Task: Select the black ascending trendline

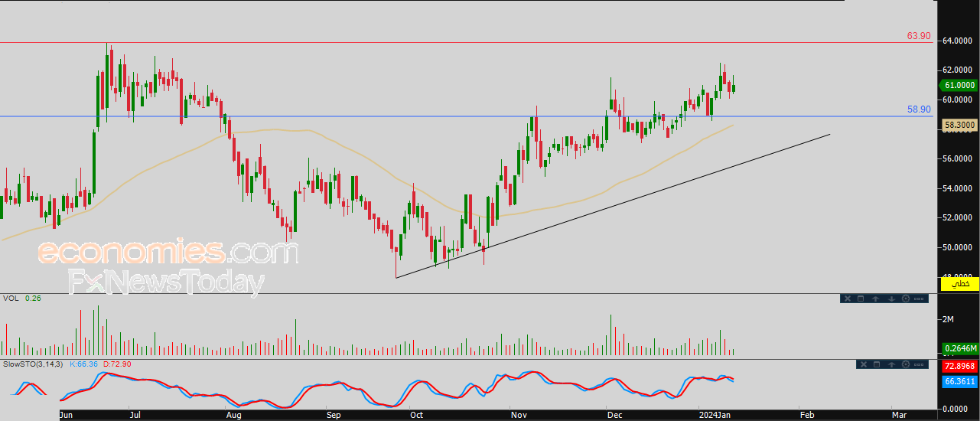Action: pyautogui.click(x=612, y=205)
